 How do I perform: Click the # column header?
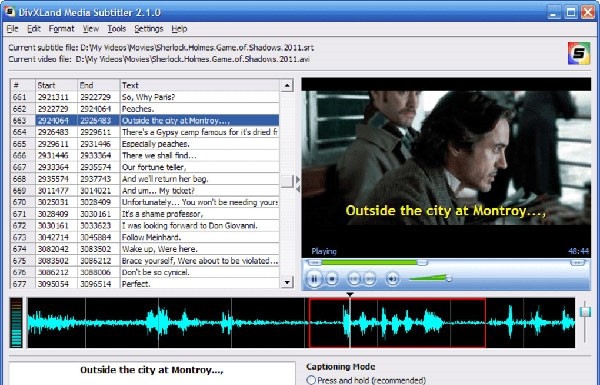click(x=23, y=85)
